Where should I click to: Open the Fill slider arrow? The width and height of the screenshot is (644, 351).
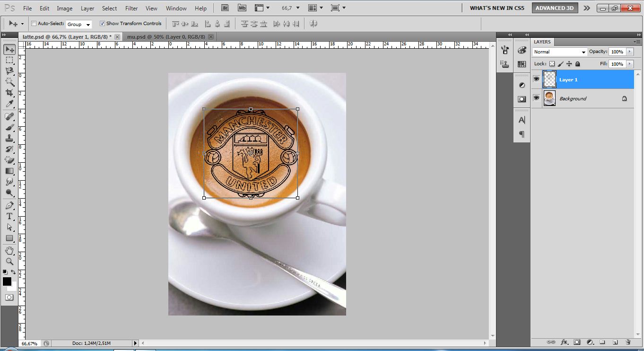click(629, 64)
